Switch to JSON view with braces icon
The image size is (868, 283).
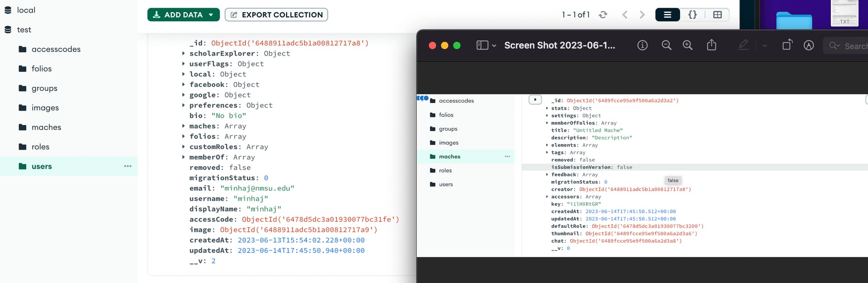[692, 15]
